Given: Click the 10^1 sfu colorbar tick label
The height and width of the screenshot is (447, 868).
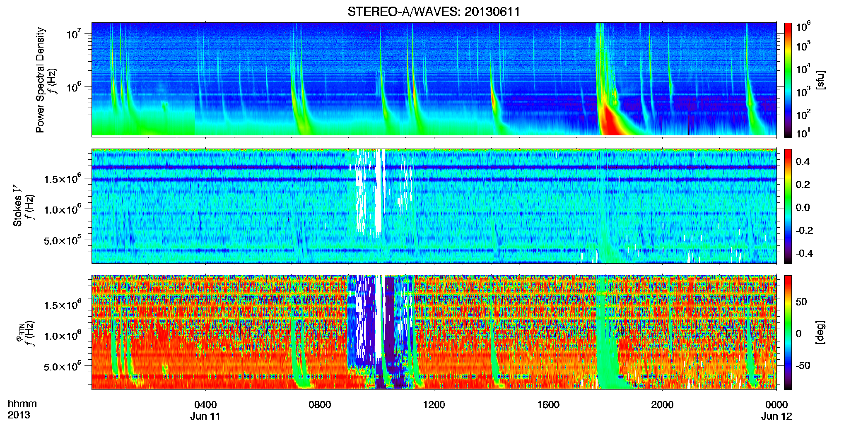Looking at the screenshot, I should click(x=803, y=133).
